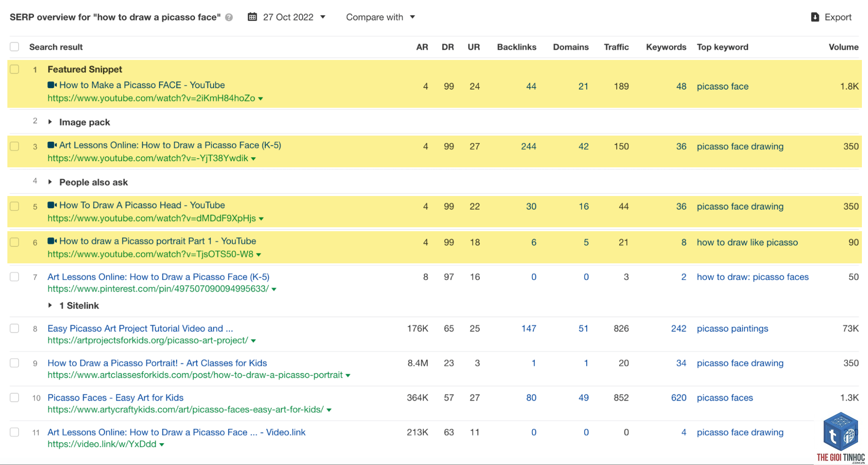Click the Backlinks column header
The image size is (868, 465).
[x=517, y=47]
